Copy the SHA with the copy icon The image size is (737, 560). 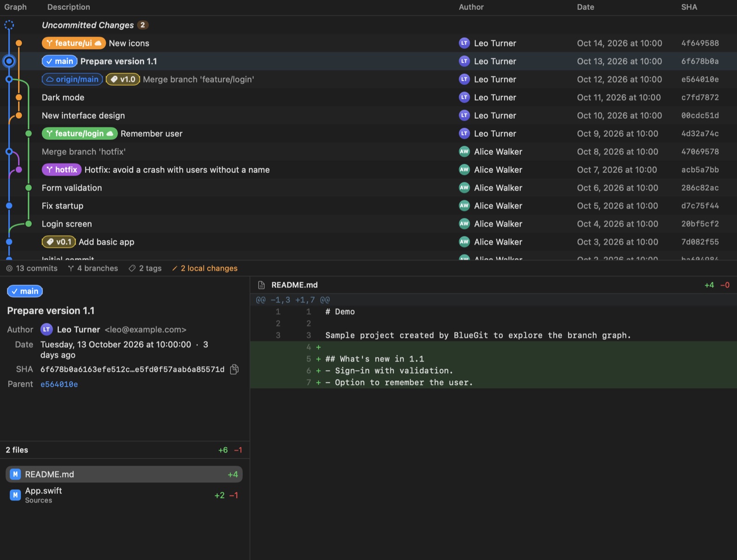[234, 369]
